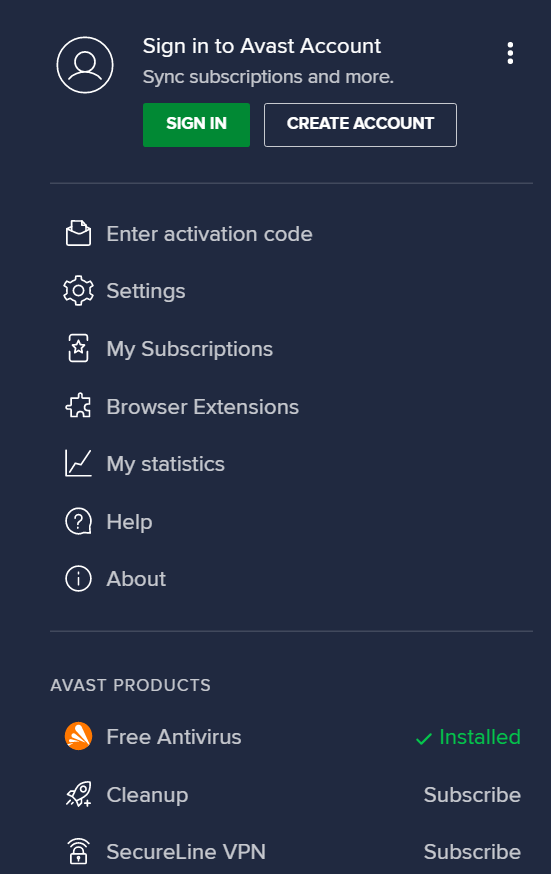Viewport: 551px width, 874px height.
Task: Click the Browser Extensions puzzle icon
Action: [78, 406]
